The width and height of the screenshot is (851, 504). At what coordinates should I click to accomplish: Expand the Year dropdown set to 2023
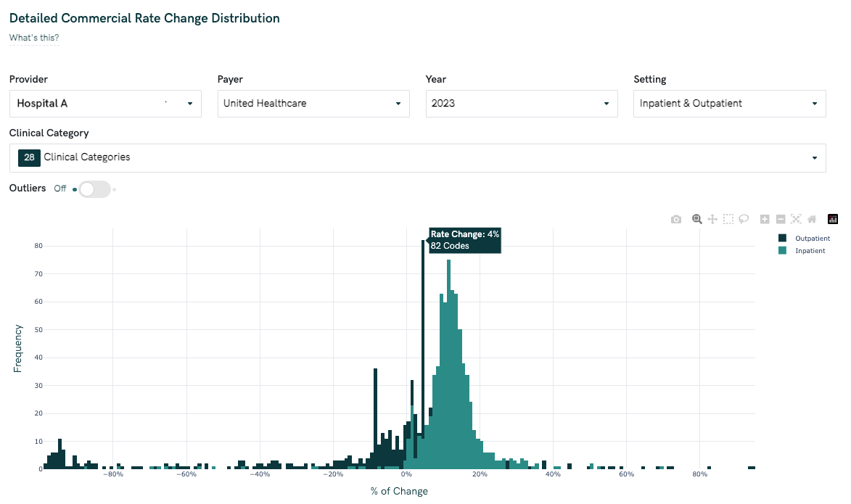pos(522,104)
